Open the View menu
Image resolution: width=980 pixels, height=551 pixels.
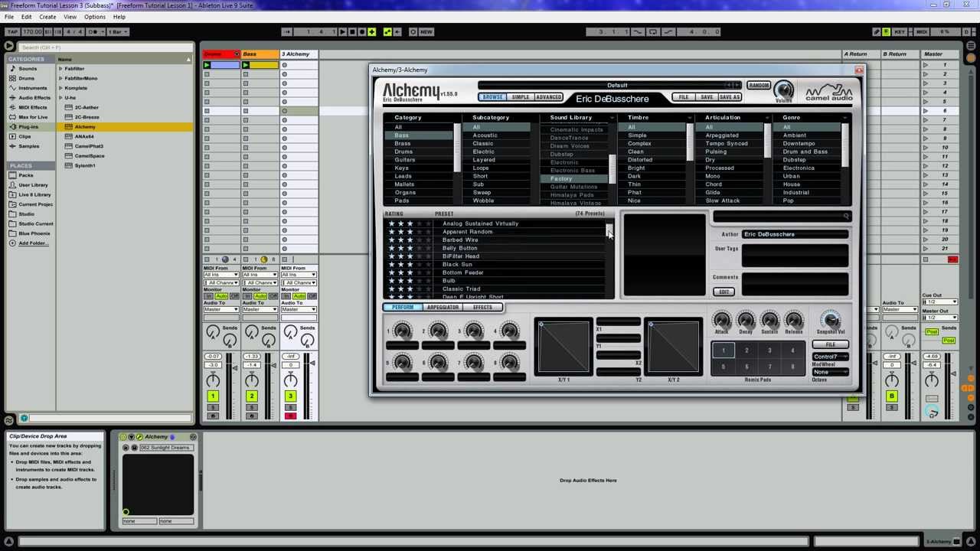[x=70, y=17]
